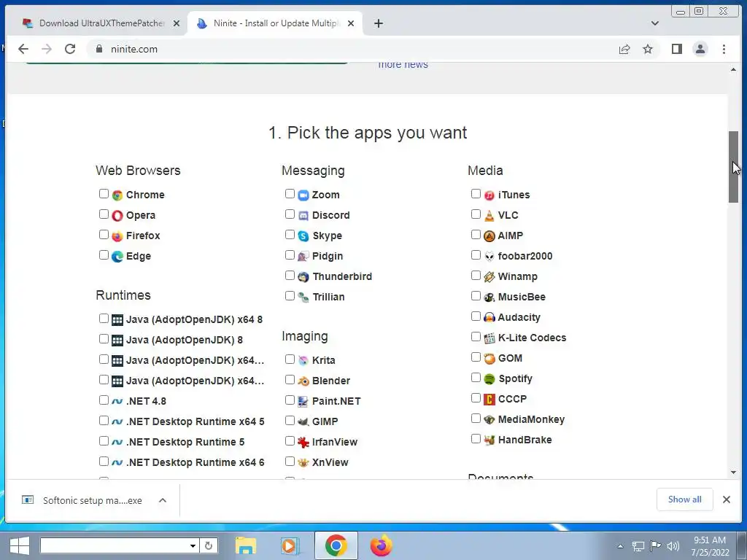Click the MediaMonkey label
Viewport: 747px width, 560px height.
pyautogui.click(x=531, y=419)
